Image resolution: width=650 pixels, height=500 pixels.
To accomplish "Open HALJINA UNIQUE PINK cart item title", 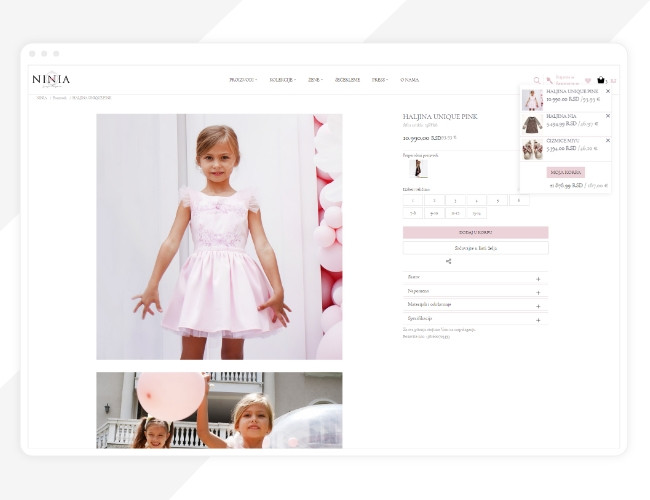I will (x=572, y=91).
